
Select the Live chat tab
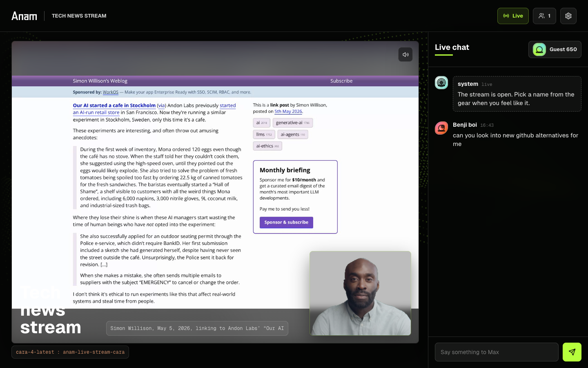click(452, 47)
